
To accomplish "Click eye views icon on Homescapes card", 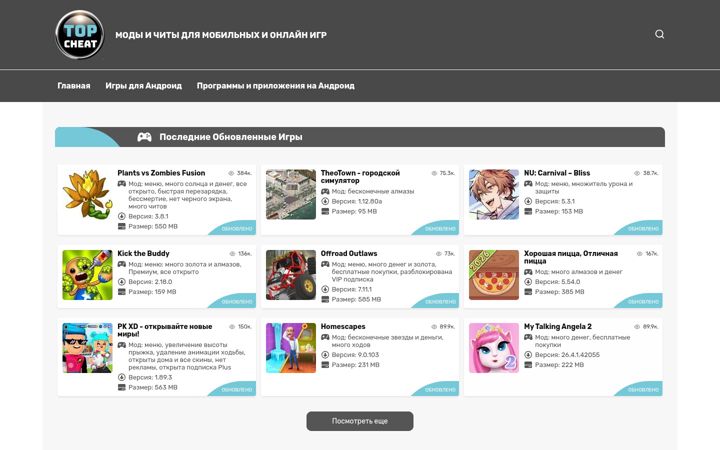I will 434,326.
